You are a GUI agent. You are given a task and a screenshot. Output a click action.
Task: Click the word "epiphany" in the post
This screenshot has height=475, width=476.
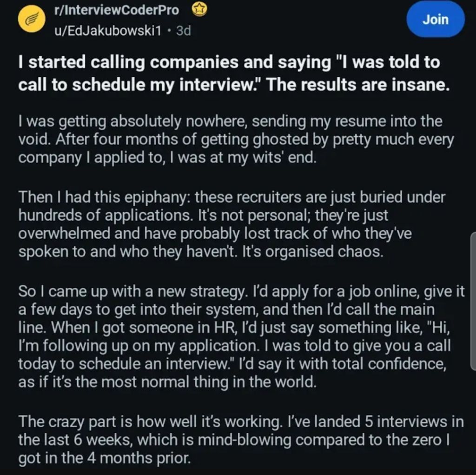pos(153,197)
